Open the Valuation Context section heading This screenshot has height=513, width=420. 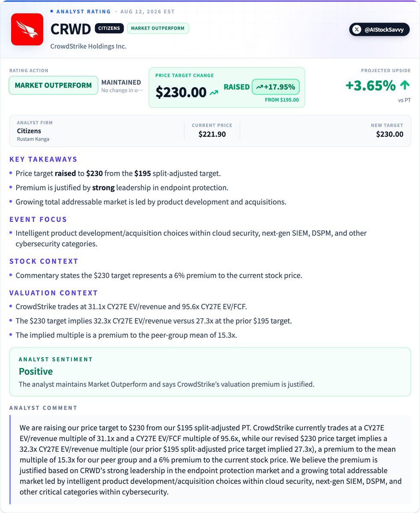(53, 293)
